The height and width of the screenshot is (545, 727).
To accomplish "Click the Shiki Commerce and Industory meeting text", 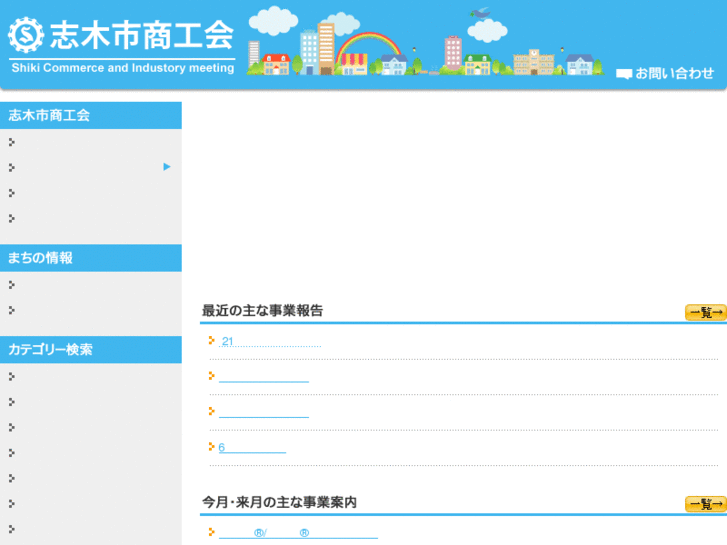I will coord(122,68).
